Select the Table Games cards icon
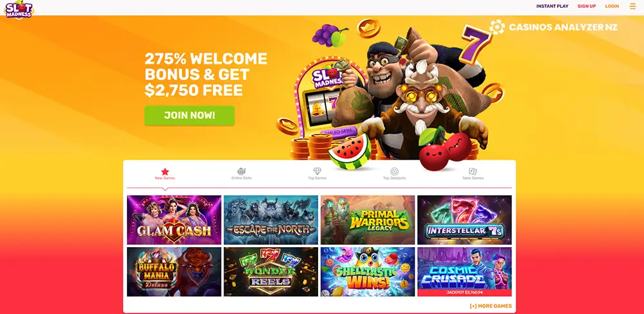 click(473, 172)
